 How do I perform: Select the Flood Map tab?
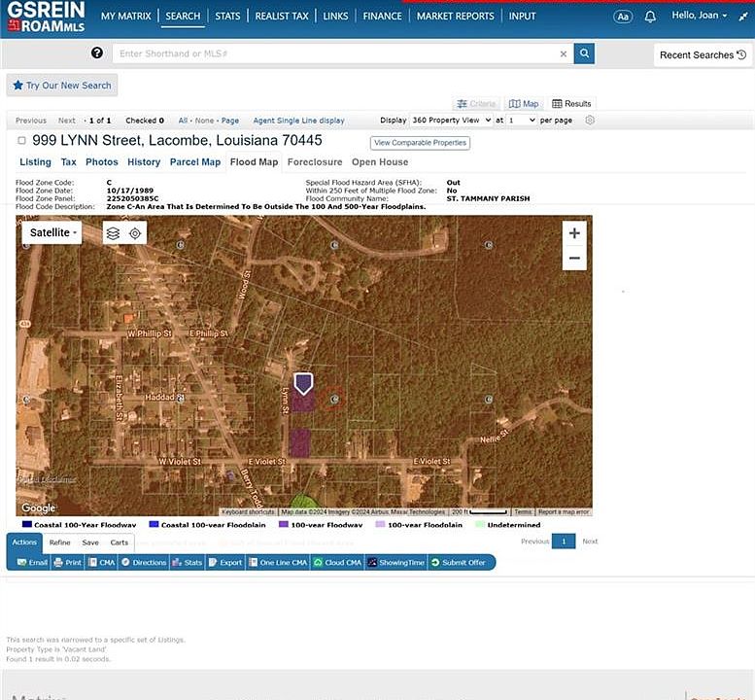254,162
